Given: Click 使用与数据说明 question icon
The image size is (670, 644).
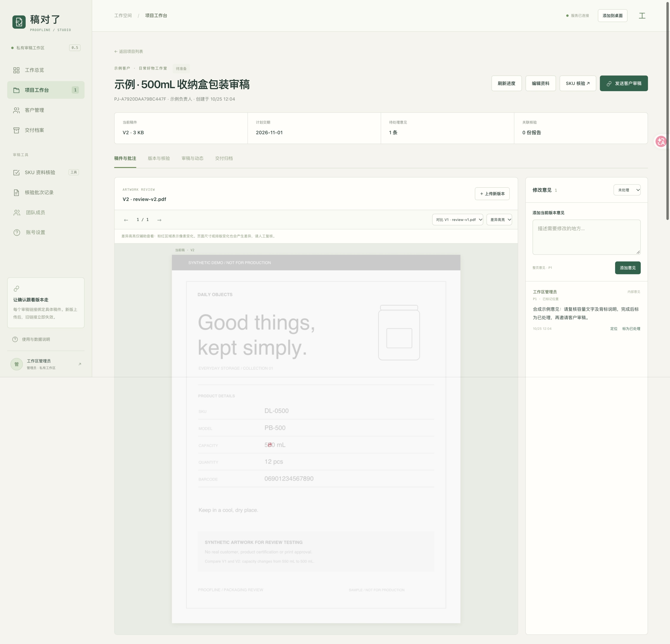Looking at the screenshot, I should tap(15, 339).
